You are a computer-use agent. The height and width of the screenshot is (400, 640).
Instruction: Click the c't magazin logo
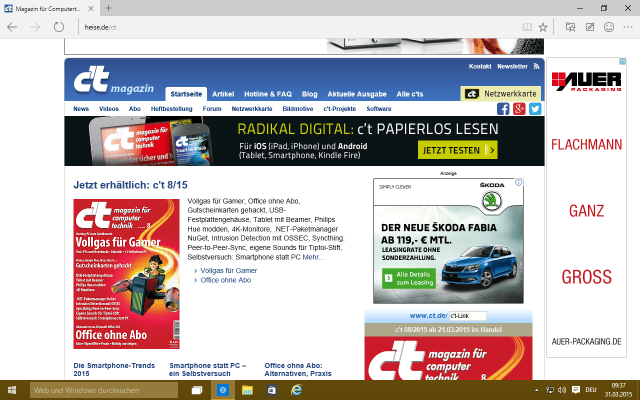pyautogui.click(x=113, y=80)
